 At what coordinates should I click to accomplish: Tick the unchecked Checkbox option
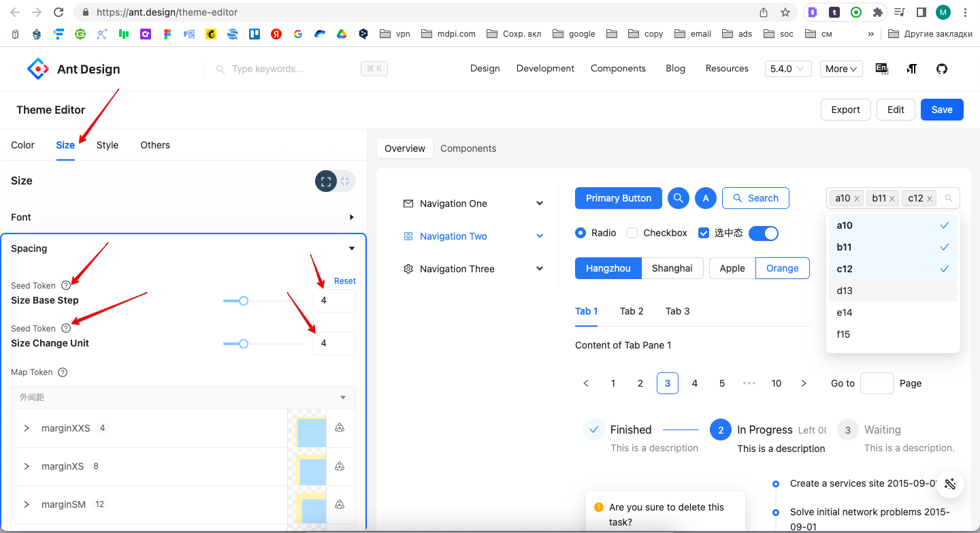(632, 233)
